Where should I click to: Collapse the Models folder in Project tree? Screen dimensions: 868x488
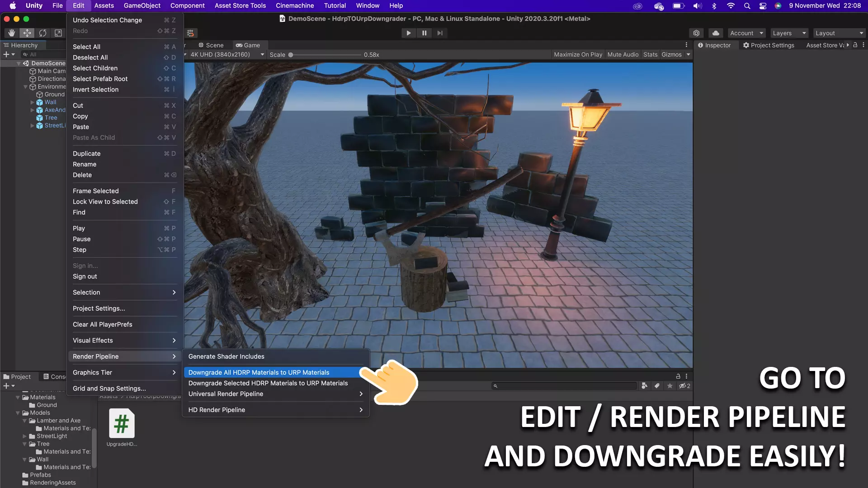click(x=18, y=413)
